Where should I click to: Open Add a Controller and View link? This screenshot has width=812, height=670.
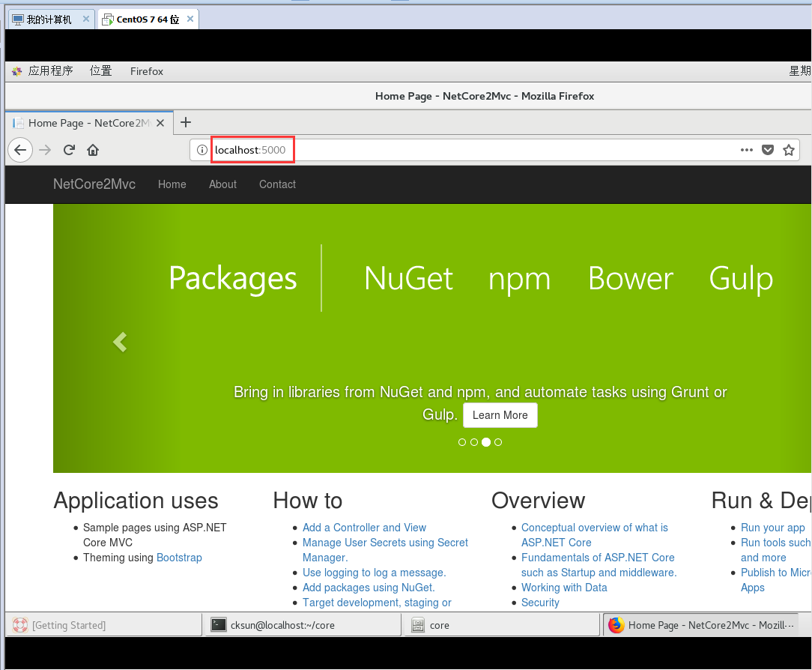click(364, 528)
